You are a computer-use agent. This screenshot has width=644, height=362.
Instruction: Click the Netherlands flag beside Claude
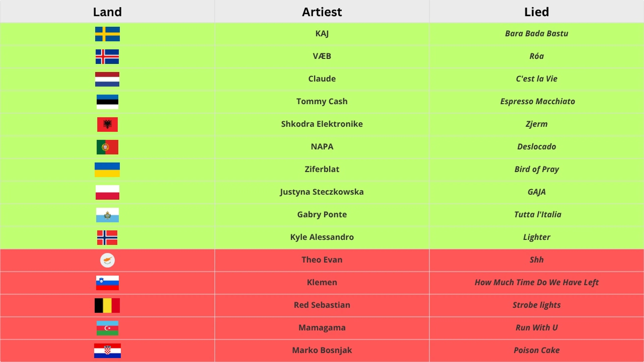pos(107,79)
